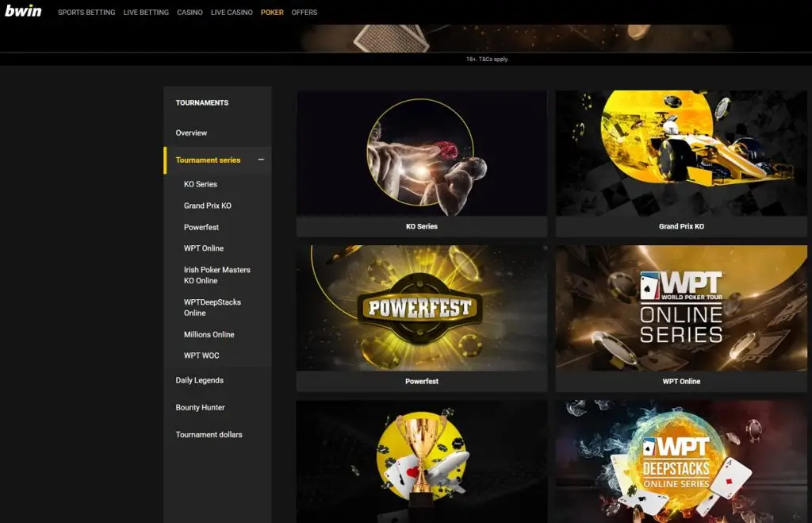Open Millions Online sidebar link
The image size is (812, 523).
click(209, 334)
